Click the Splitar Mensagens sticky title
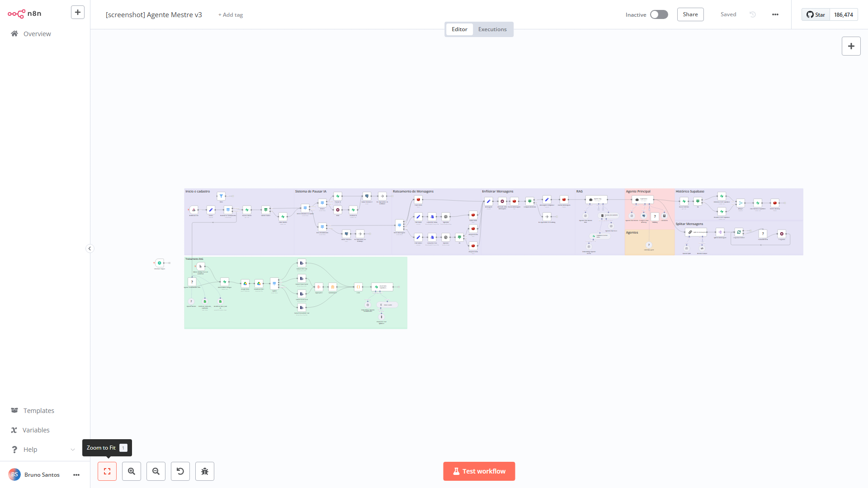The height and width of the screenshot is (488, 868). click(x=689, y=224)
